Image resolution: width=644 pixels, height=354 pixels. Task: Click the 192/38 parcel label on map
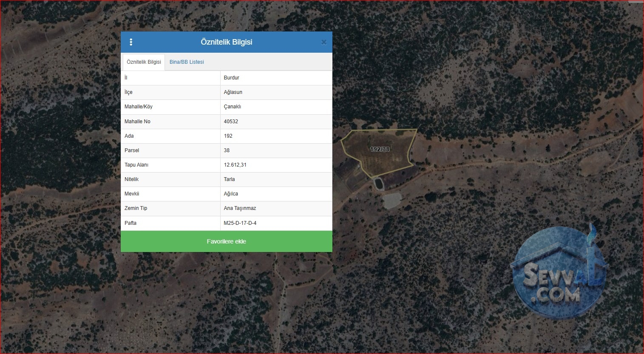point(380,149)
